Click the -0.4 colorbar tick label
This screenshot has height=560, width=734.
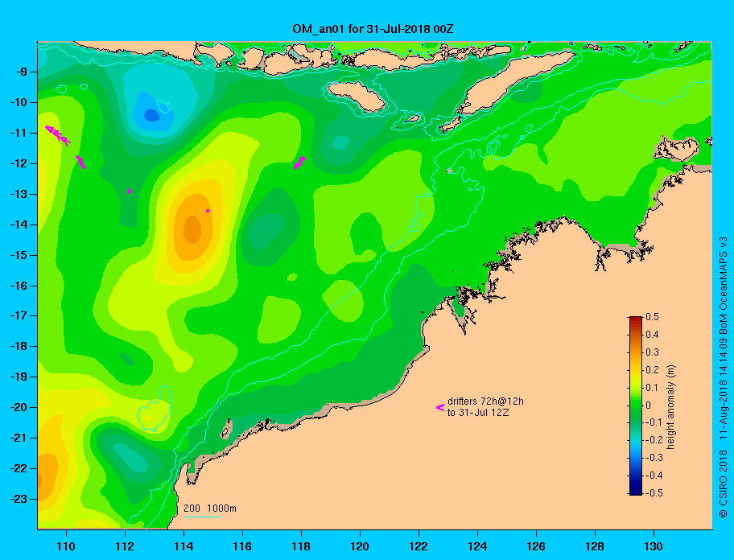654,476
